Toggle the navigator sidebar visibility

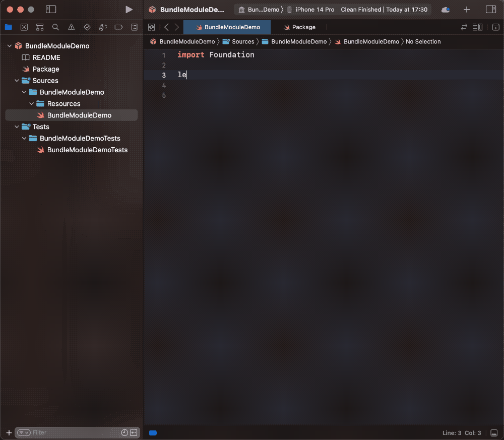pyautogui.click(x=50, y=9)
